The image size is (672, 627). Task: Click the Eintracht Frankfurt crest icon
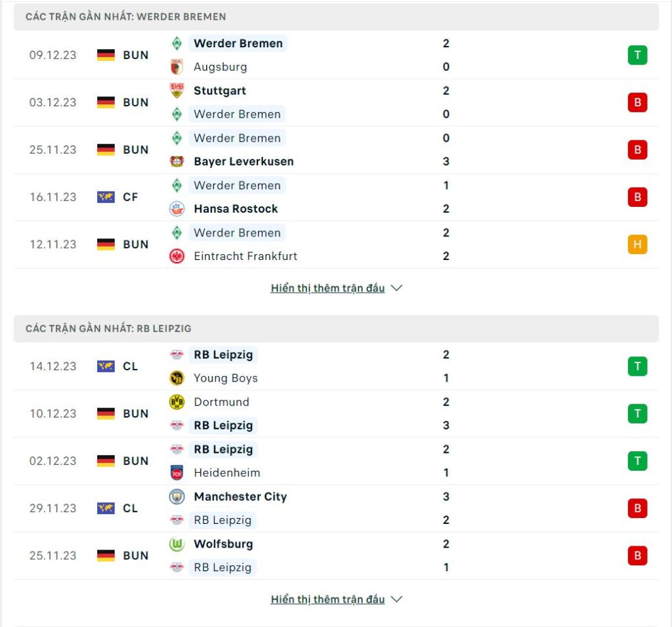pyautogui.click(x=177, y=256)
